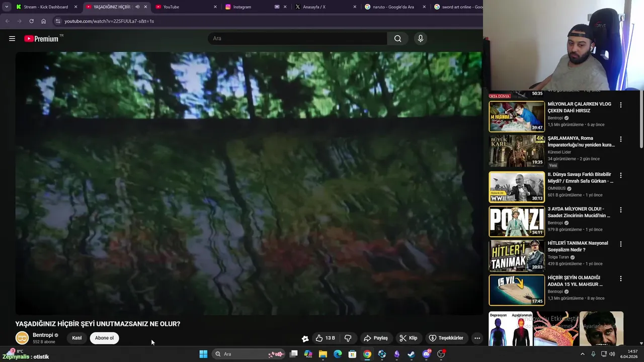Click the Windows taskbar search box
The height and width of the screenshot is (362, 644).
coord(249,354)
